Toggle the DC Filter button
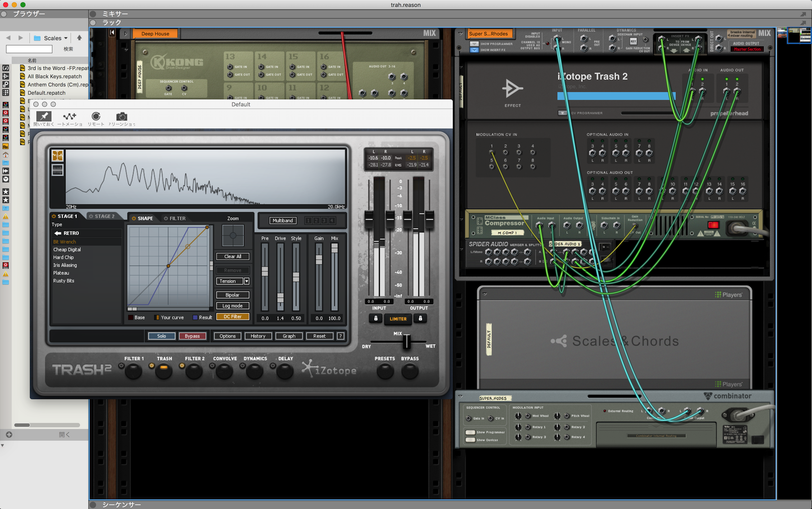Viewport: 812px width, 509px height. (233, 316)
